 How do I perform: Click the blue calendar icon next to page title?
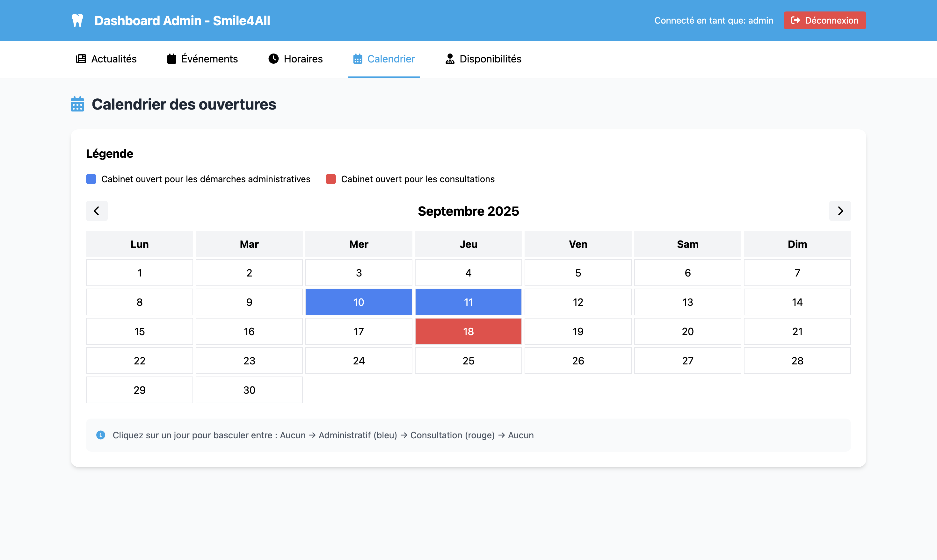tap(77, 104)
